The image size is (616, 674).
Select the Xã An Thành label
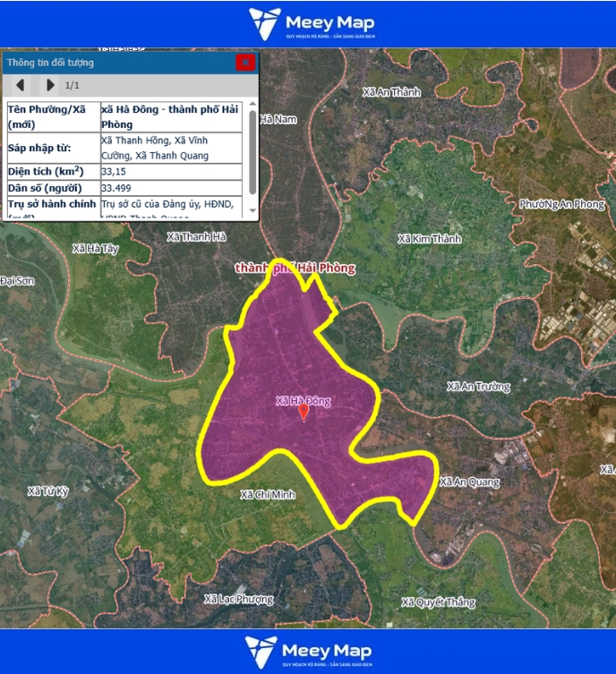390,92
